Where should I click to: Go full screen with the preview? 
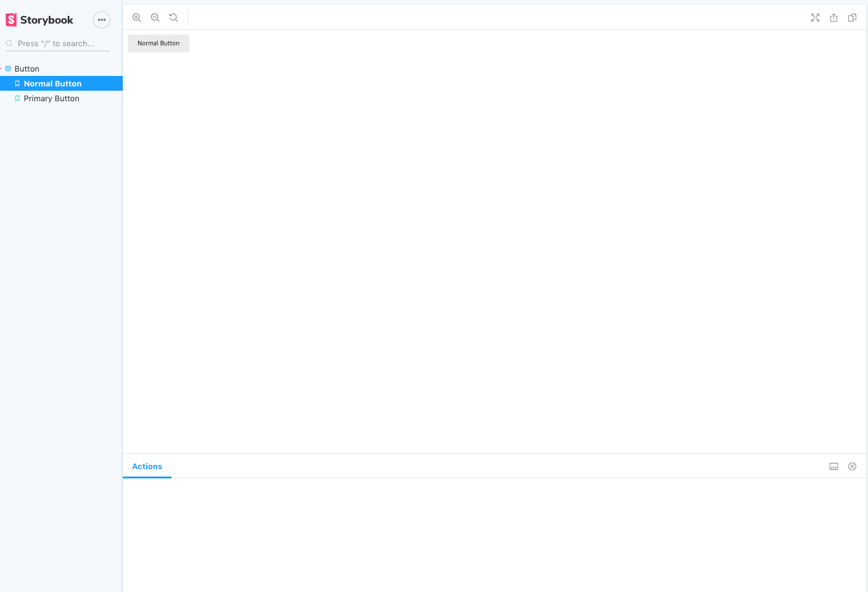[815, 18]
